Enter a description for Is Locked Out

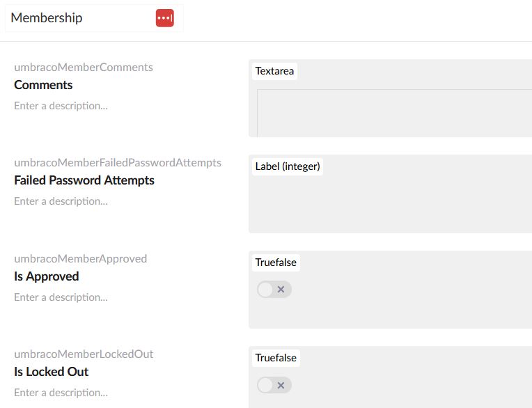click(61, 393)
